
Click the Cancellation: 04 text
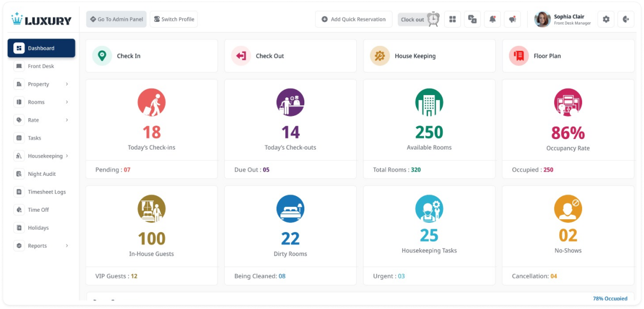pyautogui.click(x=535, y=276)
